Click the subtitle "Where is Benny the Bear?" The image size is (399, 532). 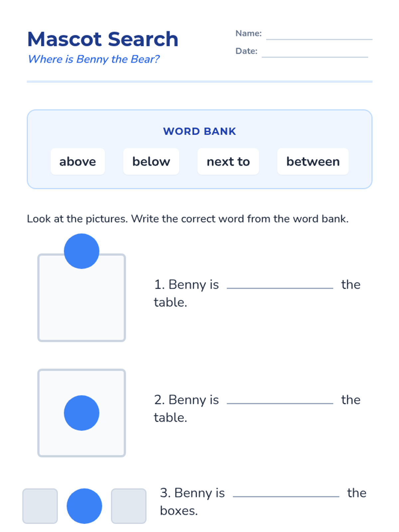[x=93, y=59]
